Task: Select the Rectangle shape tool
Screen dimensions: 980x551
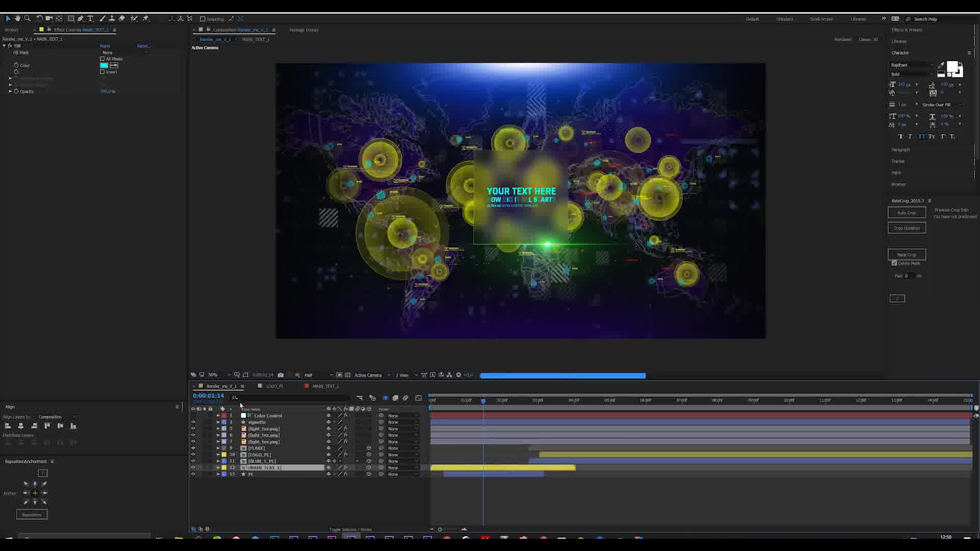Action: point(71,18)
